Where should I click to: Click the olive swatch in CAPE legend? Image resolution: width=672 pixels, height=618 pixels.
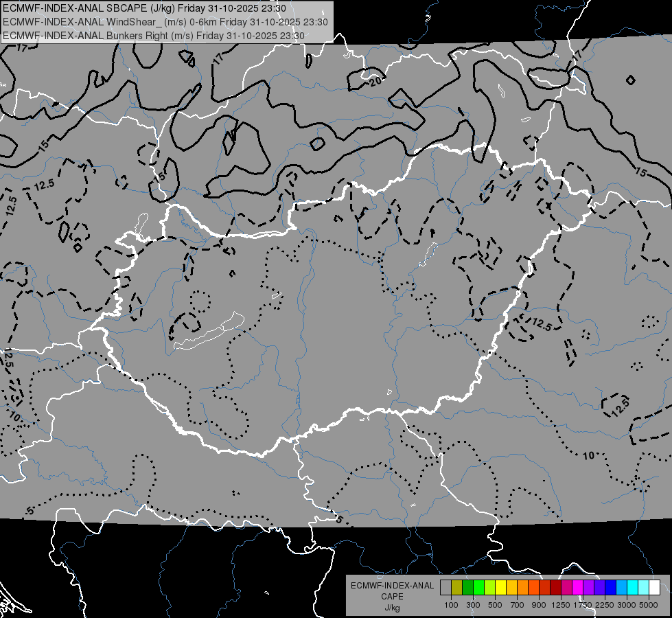pyautogui.click(x=456, y=587)
